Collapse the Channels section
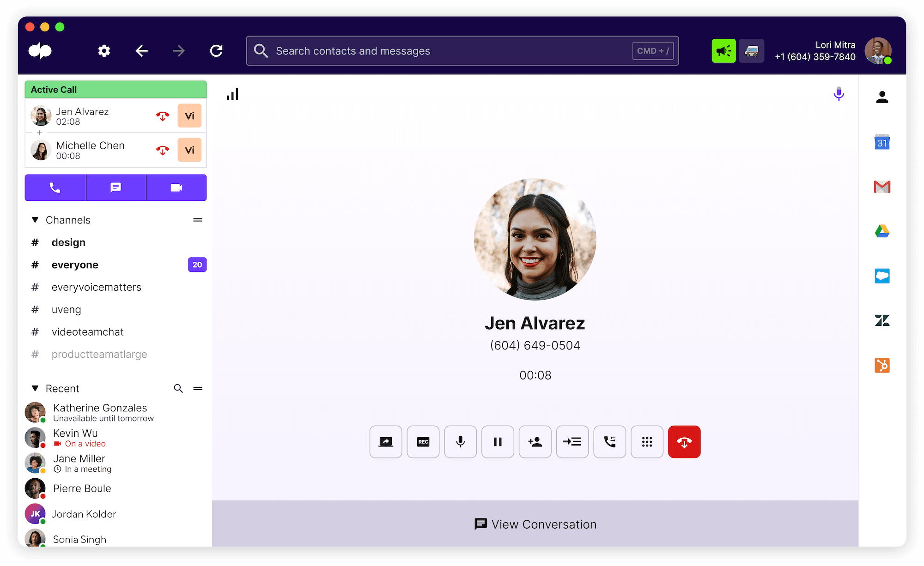 click(x=35, y=220)
